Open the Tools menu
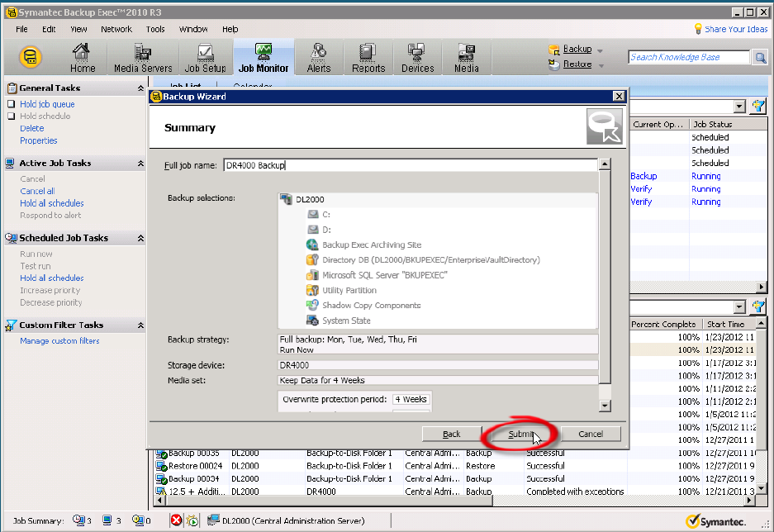The width and height of the screenshot is (774, 532). click(x=155, y=29)
